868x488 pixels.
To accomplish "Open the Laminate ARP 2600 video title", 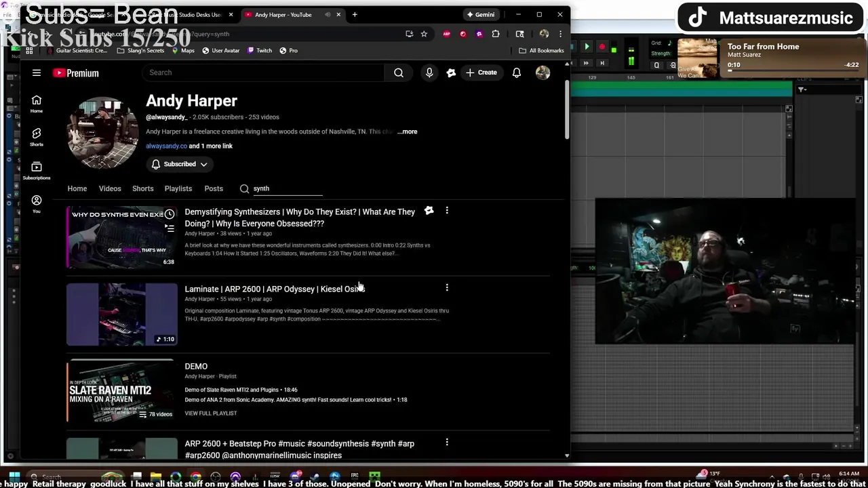I will click(275, 289).
